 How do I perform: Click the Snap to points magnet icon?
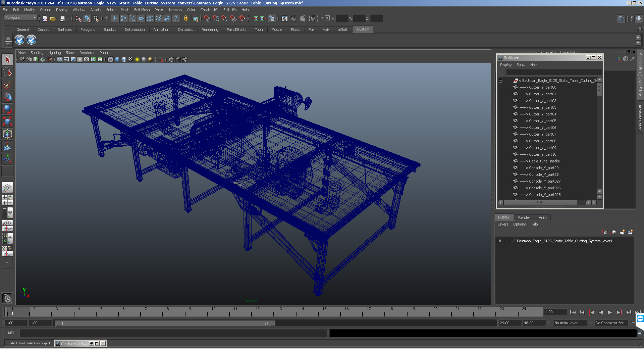[x=225, y=18]
